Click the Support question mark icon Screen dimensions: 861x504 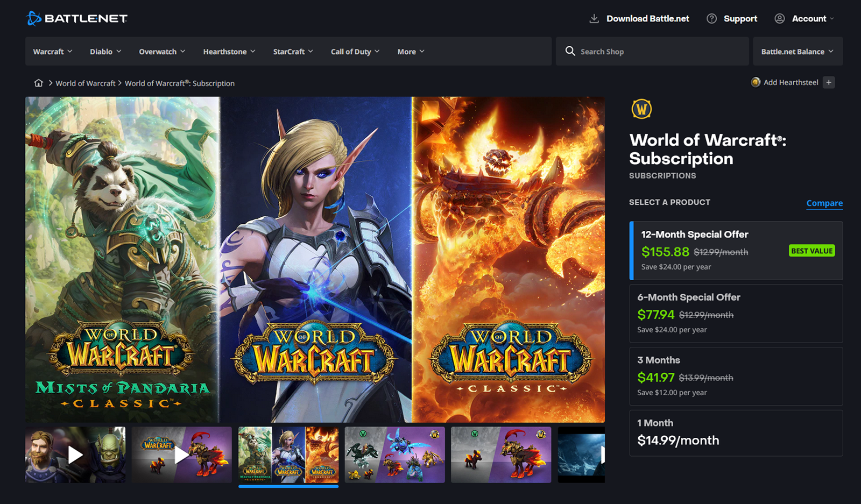[x=711, y=19]
